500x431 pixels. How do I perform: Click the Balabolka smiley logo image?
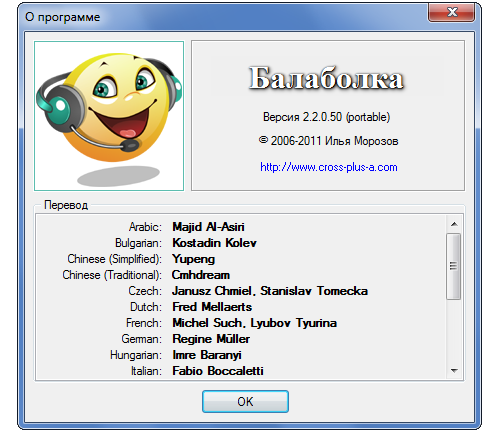109,116
